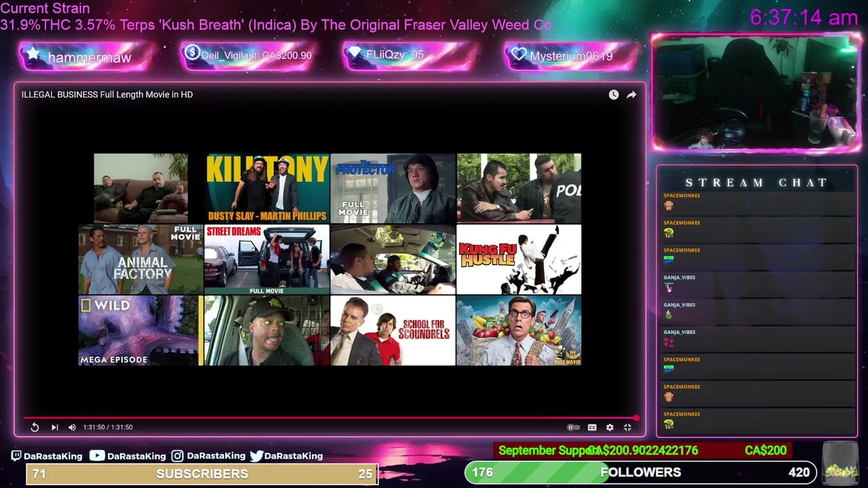
Task: Open the police arrest scene thumbnail
Action: (519, 188)
